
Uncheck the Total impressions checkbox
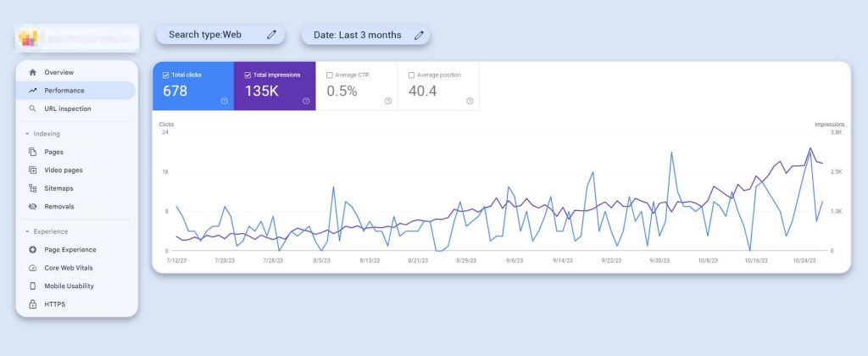pos(248,75)
